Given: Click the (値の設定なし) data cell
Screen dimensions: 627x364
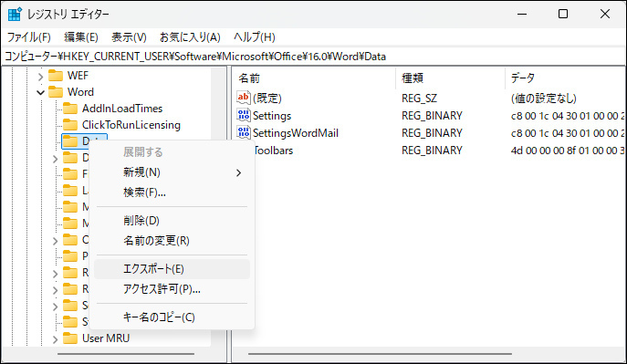Looking at the screenshot, I should click(x=544, y=98).
